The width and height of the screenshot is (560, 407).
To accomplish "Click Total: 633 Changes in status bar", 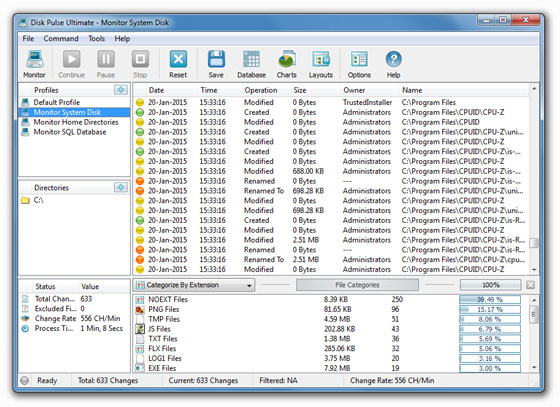I will 108,381.
